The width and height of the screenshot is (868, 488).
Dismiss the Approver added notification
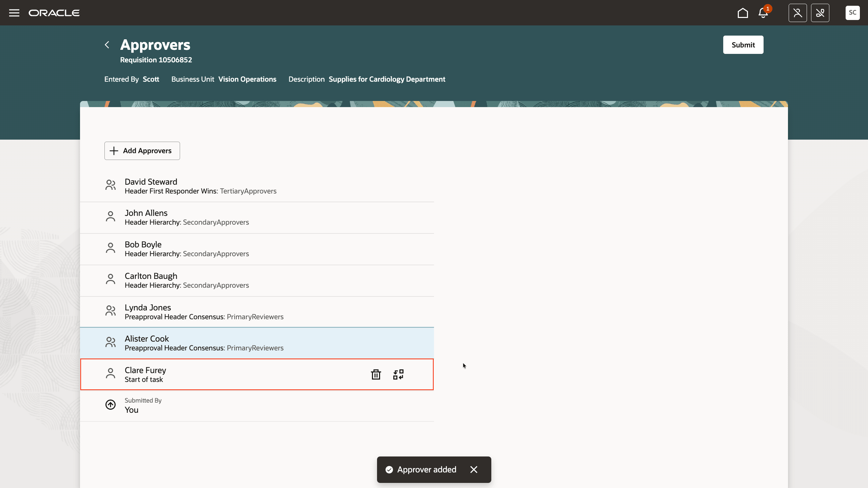(x=474, y=469)
